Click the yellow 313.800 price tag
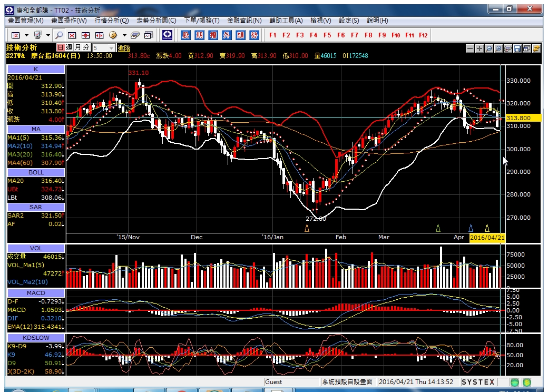Image resolution: width=548 pixels, height=392 pixels. point(523,118)
